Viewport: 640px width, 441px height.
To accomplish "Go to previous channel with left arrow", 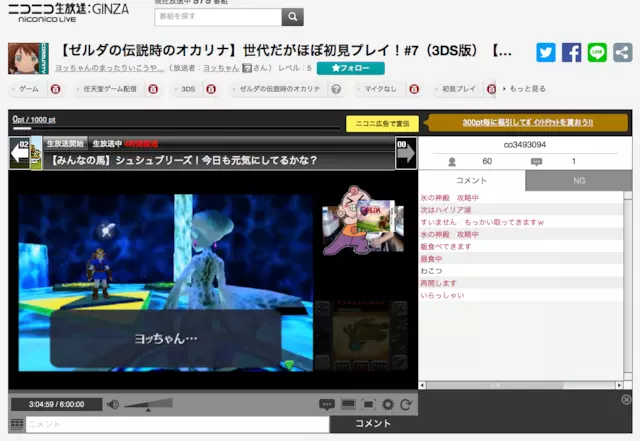I will point(20,153).
